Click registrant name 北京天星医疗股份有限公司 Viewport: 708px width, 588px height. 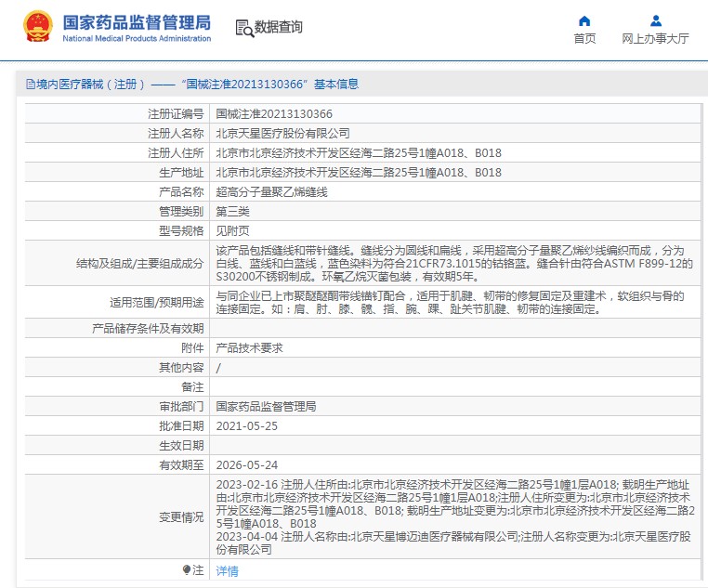[282, 133]
